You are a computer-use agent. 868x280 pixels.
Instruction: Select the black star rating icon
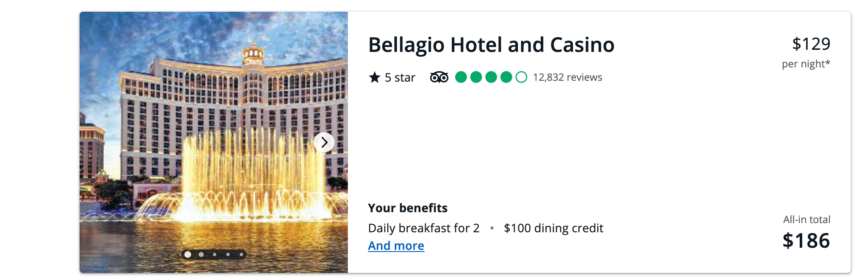click(374, 77)
